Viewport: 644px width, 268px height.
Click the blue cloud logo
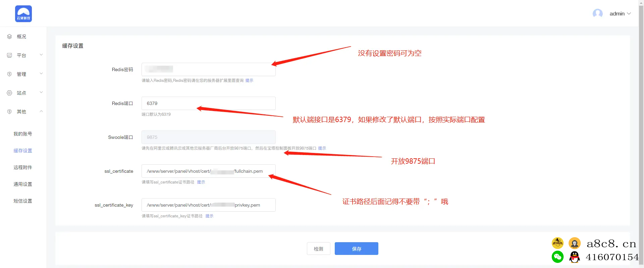click(x=23, y=14)
